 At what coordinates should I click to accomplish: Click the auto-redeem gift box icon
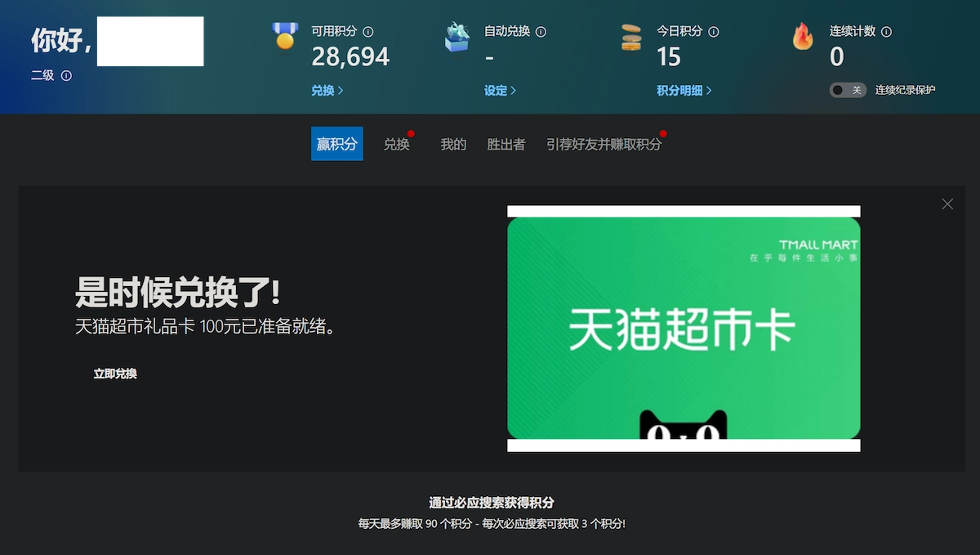pyautogui.click(x=457, y=37)
